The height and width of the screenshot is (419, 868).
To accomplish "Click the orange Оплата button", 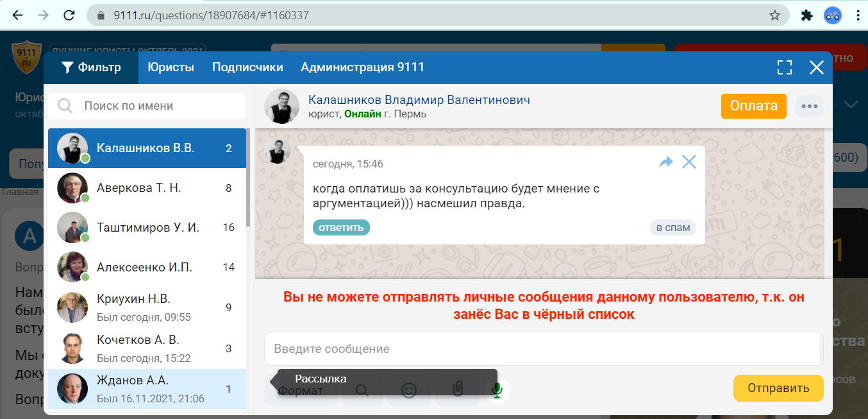I will pyautogui.click(x=753, y=106).
